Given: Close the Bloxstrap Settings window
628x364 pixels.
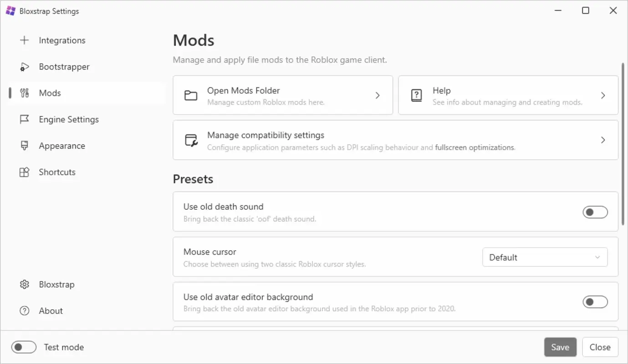Looking at the screenshot, I should click(600, 347).
